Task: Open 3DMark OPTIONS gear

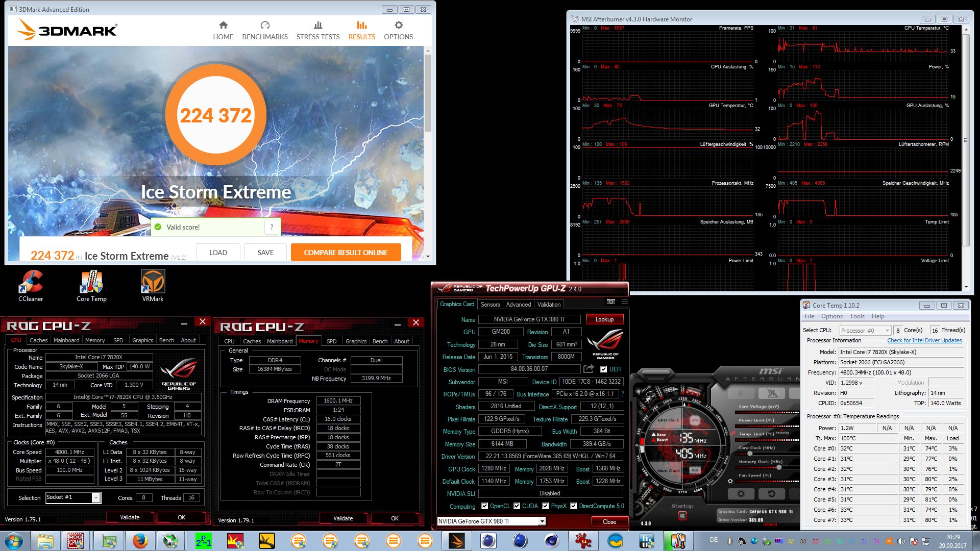Action: pos(398,31)
